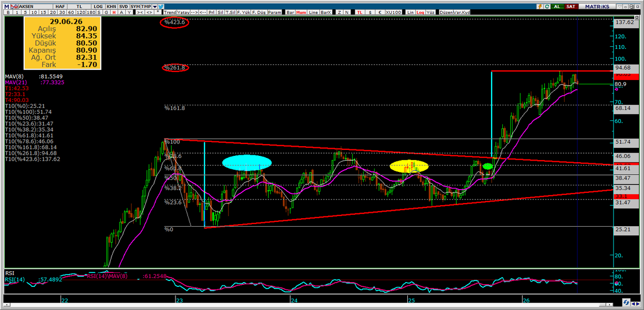Click the TMP template button
The image size is (644, 310).
[x=146, y=6]
